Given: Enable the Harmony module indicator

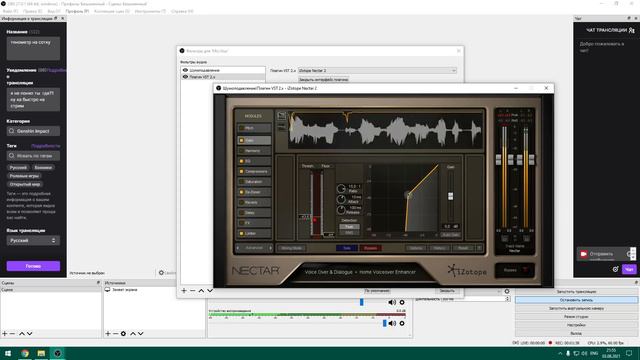Looking at the screenshot, I should (242, 151).
